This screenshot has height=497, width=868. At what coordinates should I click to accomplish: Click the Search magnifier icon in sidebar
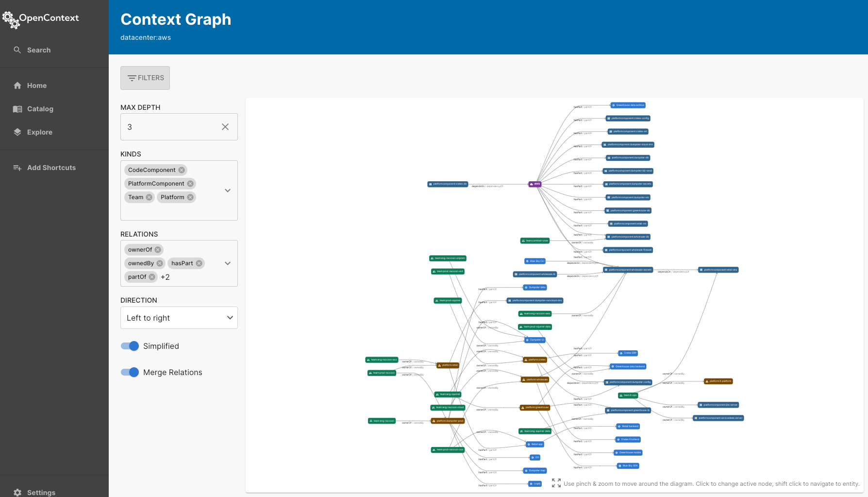(17, 50)
